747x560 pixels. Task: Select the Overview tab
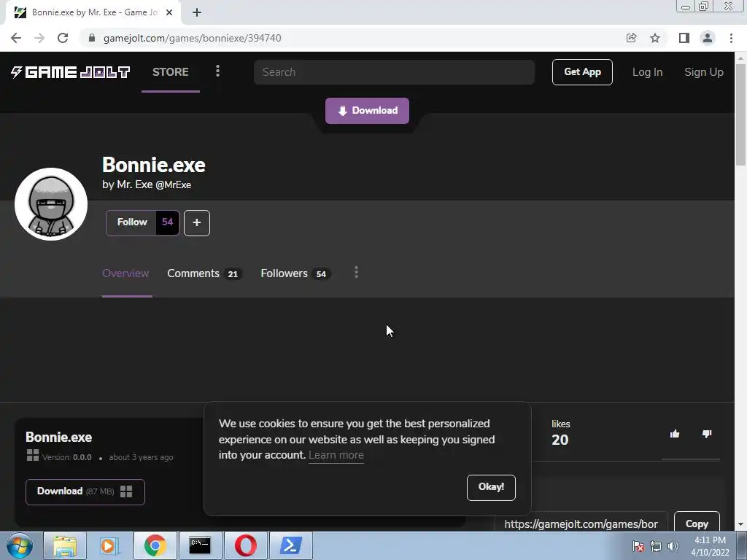pyautogui.click(x=125, y=273)
